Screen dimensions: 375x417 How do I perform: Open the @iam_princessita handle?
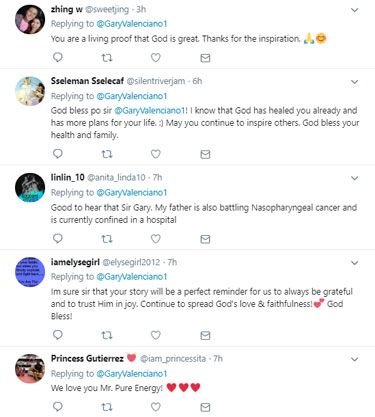tap(173, 359)
